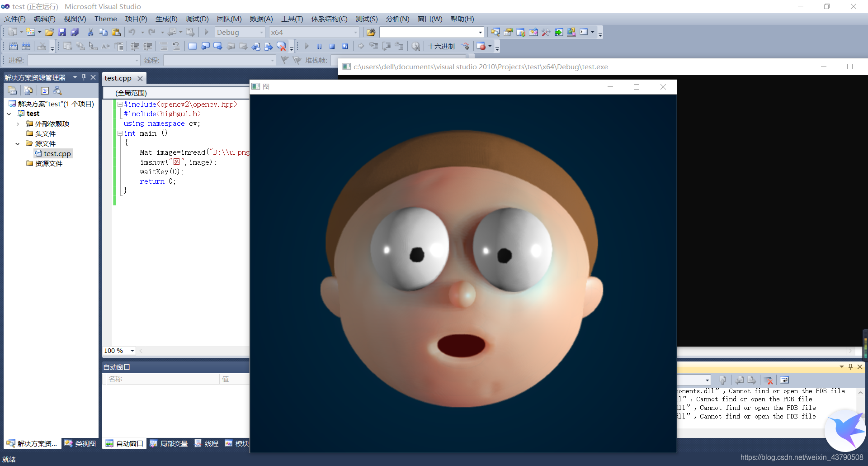868x466 pixels.
Task: Click the Open File folder icon
Action: click(x=49, y=33)
